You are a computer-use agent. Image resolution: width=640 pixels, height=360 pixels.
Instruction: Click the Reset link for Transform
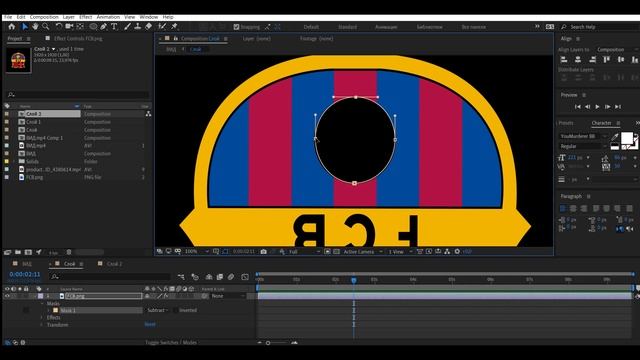[150, 324]
